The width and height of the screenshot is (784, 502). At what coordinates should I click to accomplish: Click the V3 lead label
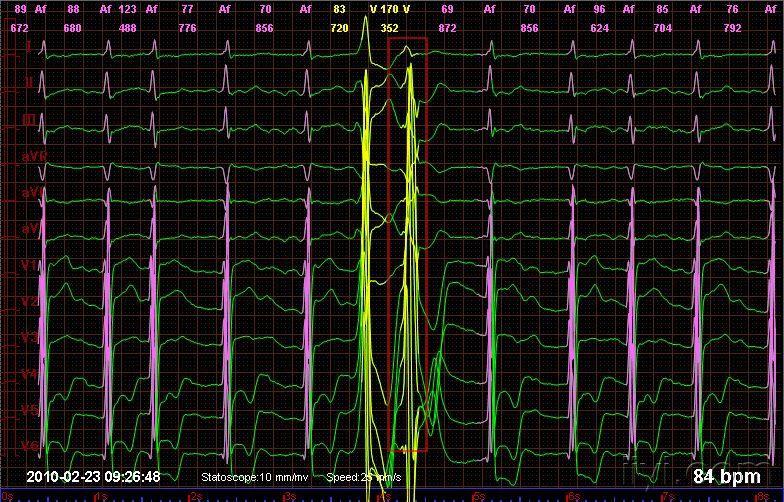click(29, 338)
